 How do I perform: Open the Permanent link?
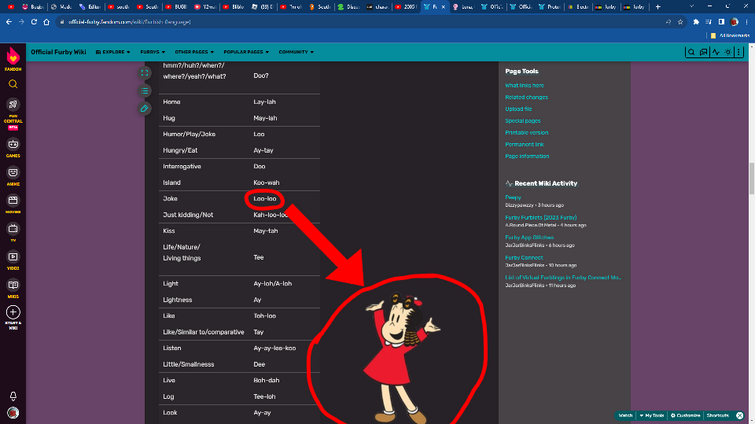pyautogui.click(x=524, y=144)
